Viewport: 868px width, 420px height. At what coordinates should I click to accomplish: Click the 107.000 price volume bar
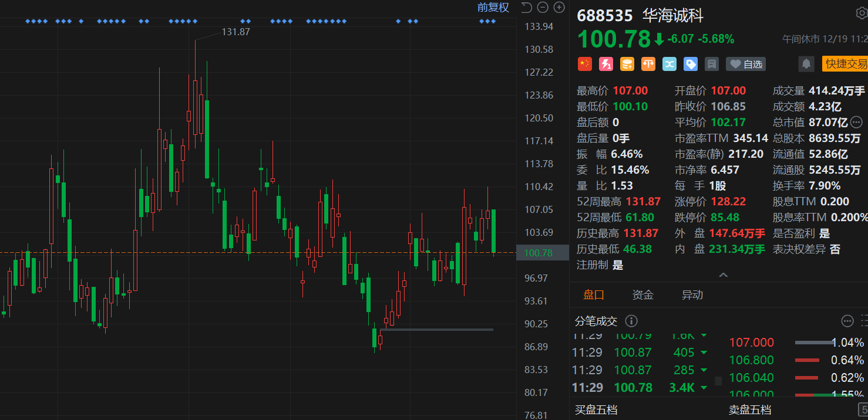click(x=812, y=343)
